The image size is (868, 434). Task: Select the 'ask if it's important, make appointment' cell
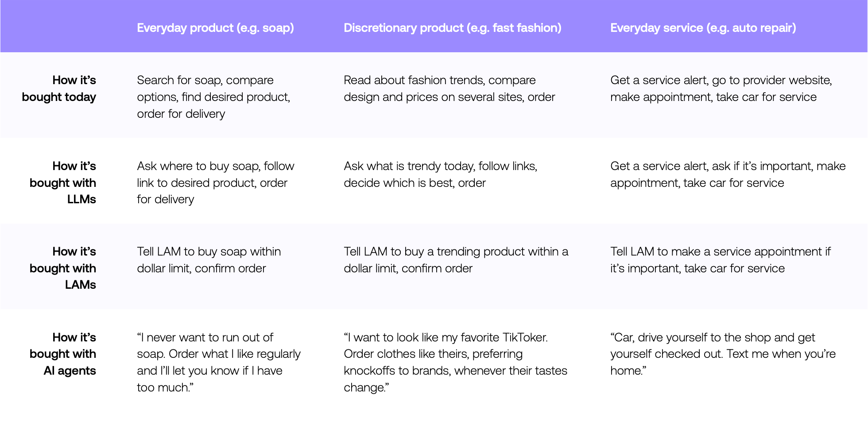[728, 174]
